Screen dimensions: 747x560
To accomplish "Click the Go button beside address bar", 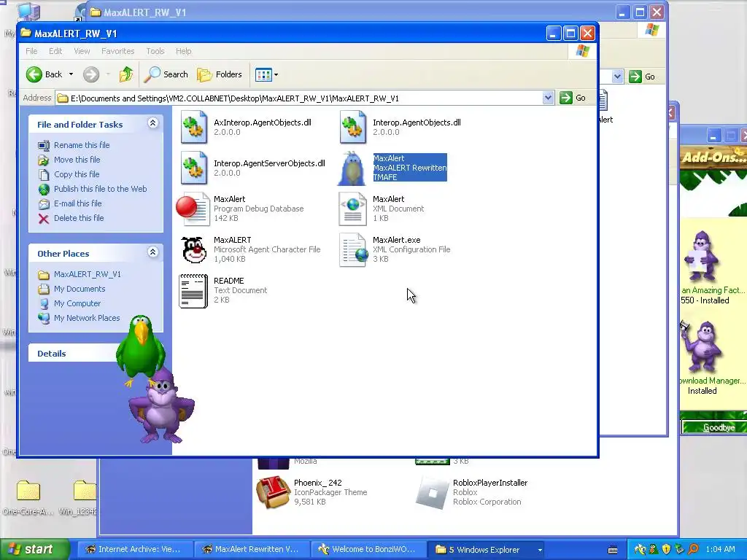I will coord(573,98).
